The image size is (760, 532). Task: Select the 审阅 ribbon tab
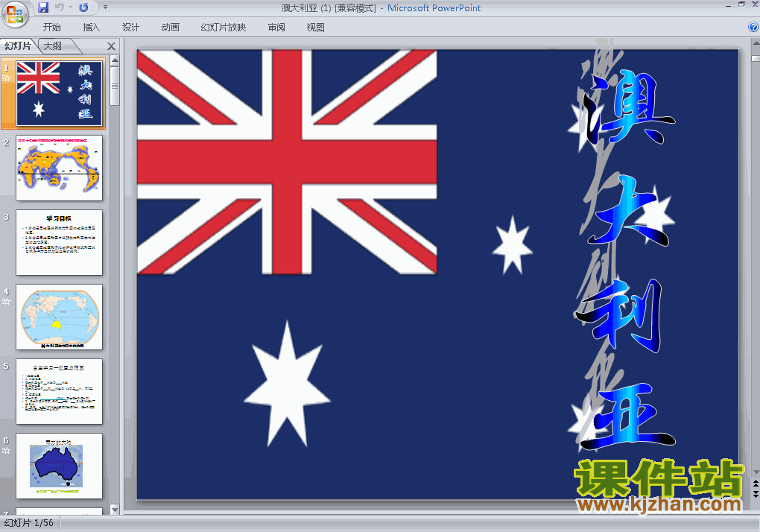(x=276, y=28)
